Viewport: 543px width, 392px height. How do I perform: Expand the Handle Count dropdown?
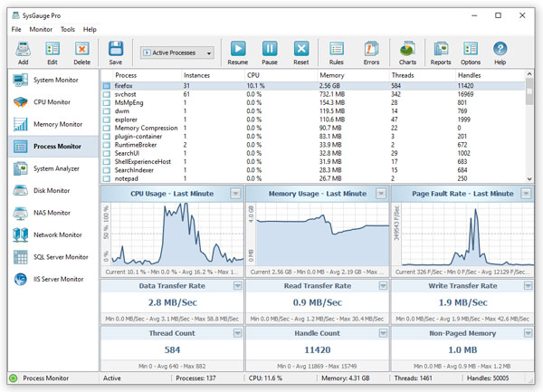tap(383, 333)
